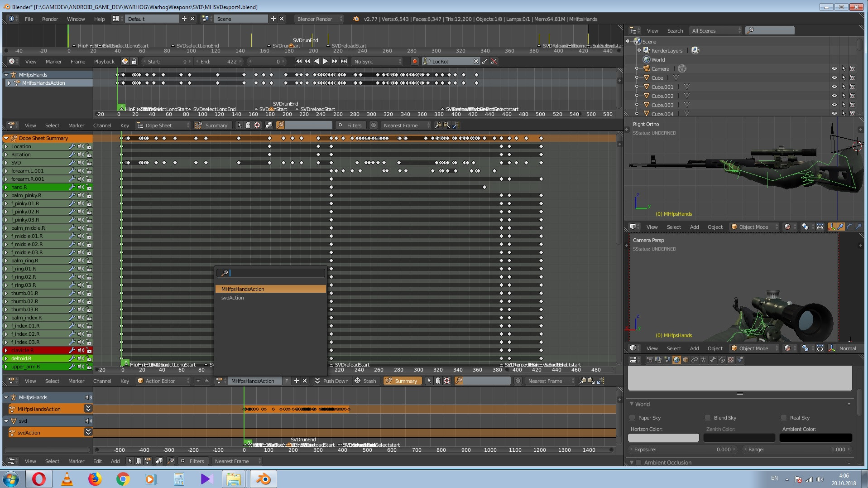The height and width of the screenshot is (488, 868).
Task: Open the Action Editor mode dropdown
Action: pos(163,381)
